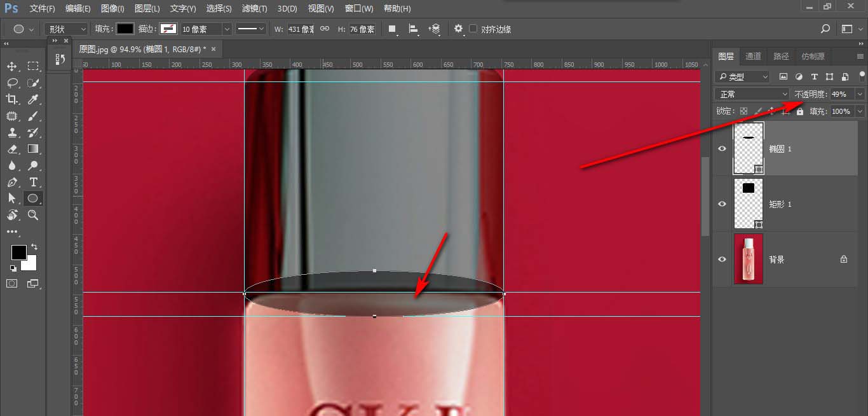Select the Blur tool
The image size is (868, 416).
point(12,165)
